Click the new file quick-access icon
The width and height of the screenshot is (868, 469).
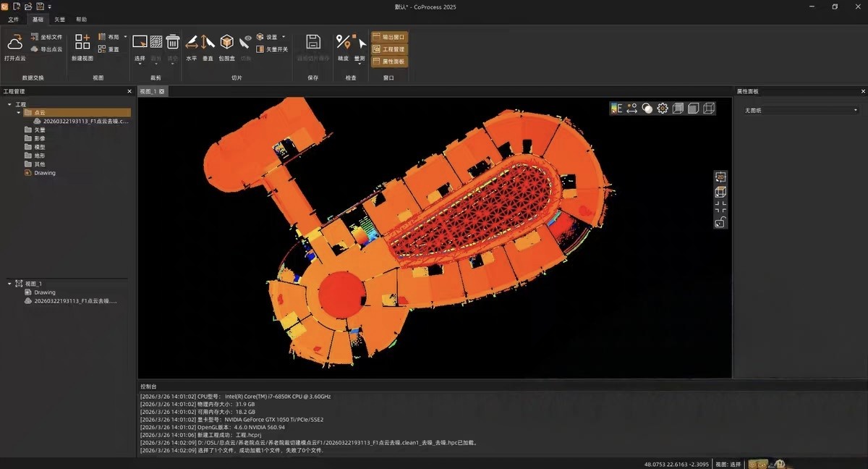17,7
